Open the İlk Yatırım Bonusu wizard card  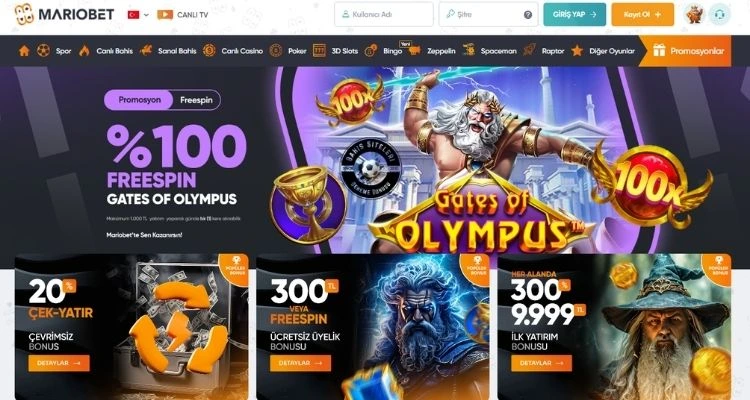pyautogui.click(x=614, y=327)
